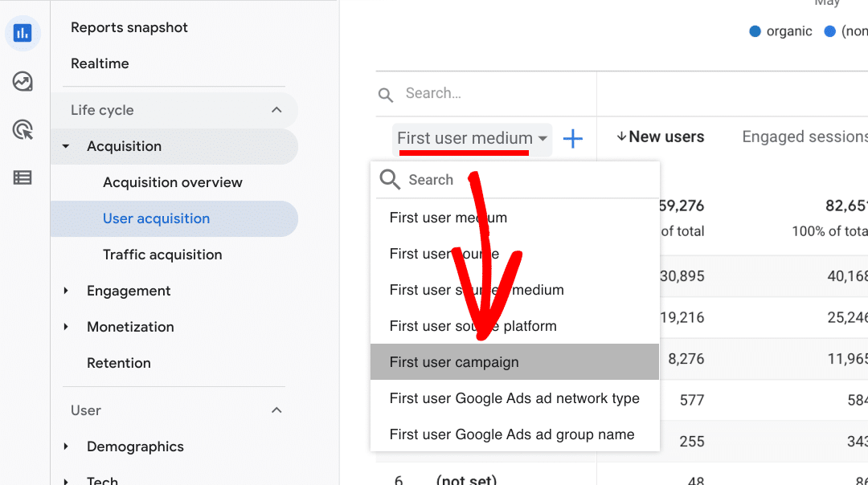Open the First user medium dropdown
The width and height of the screenshot is (868, 485).
click(472, 138)
